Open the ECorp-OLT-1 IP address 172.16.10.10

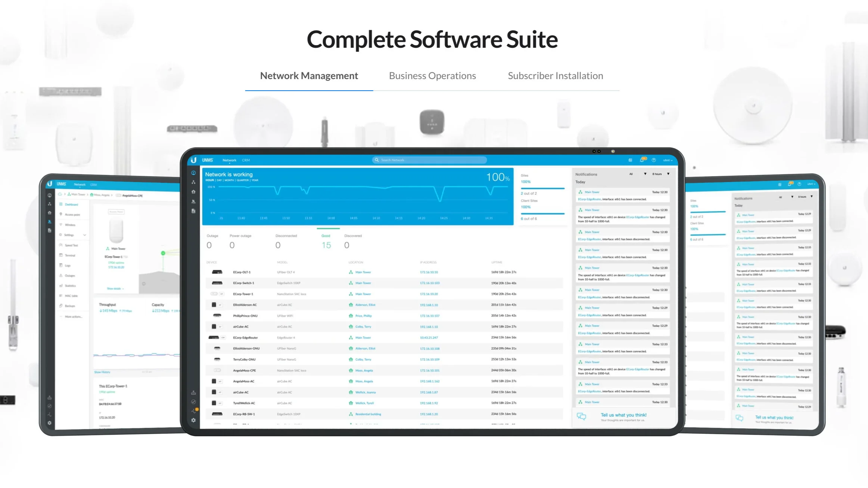point(429,272)
